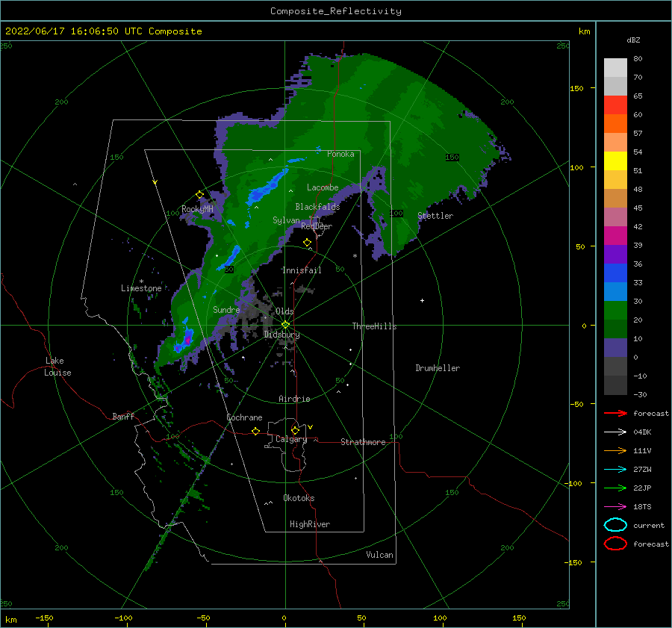Select the RedDeer city label
672x628 pixels.
pos(317,226)
